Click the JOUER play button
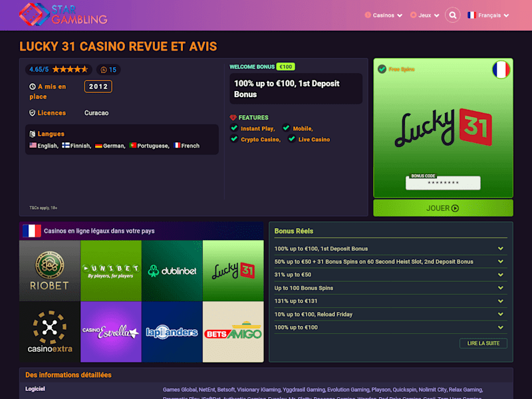Image resolution: width=532 pixels, height=399 pixels. (443, 208)
